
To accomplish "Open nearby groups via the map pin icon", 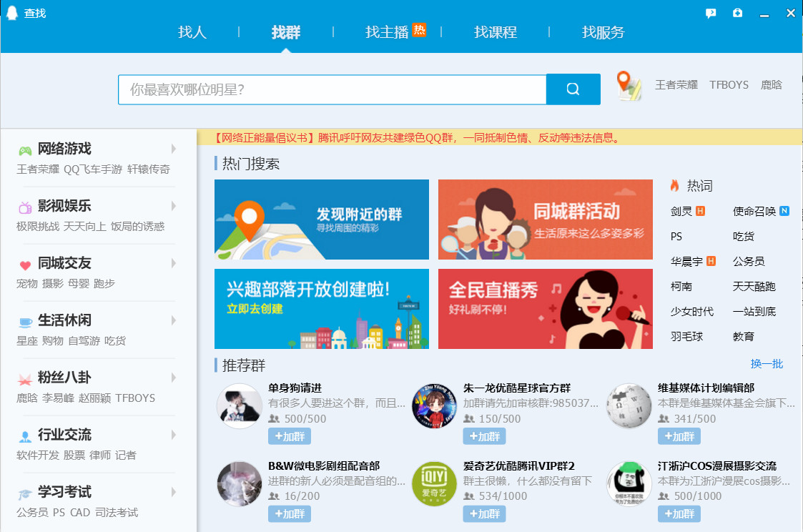I will tap(628, 86).
